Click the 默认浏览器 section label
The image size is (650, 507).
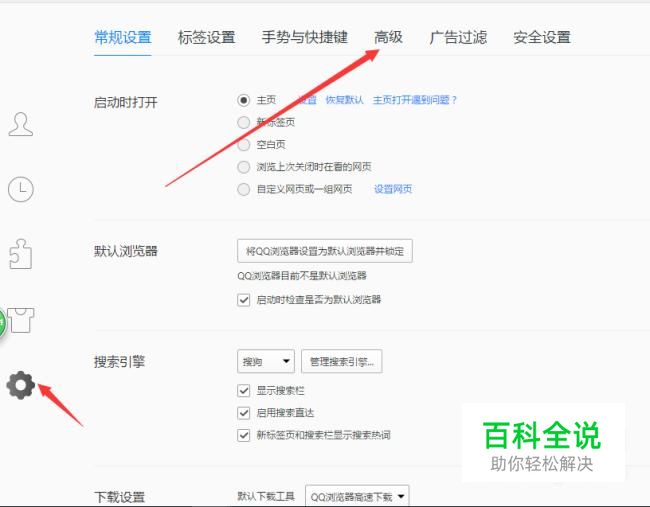[126, 251]
